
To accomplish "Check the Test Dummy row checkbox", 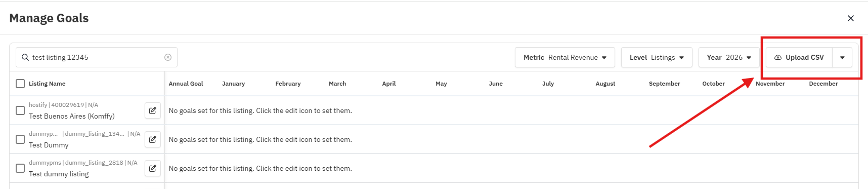I will pos(20,139).
